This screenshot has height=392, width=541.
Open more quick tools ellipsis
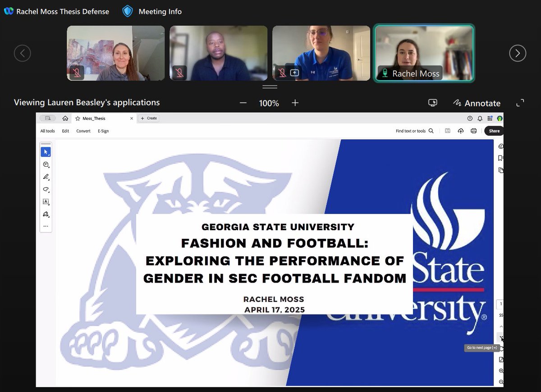click(x=46, y=226)
